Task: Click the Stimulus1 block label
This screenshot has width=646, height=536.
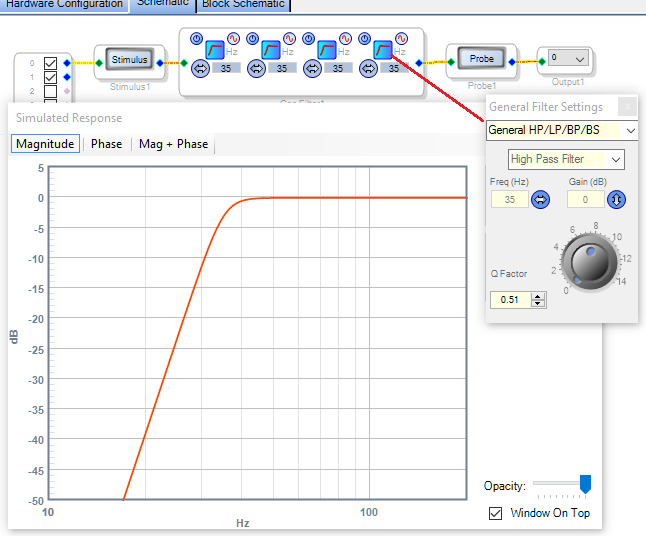Action: (x=130, y=87)
